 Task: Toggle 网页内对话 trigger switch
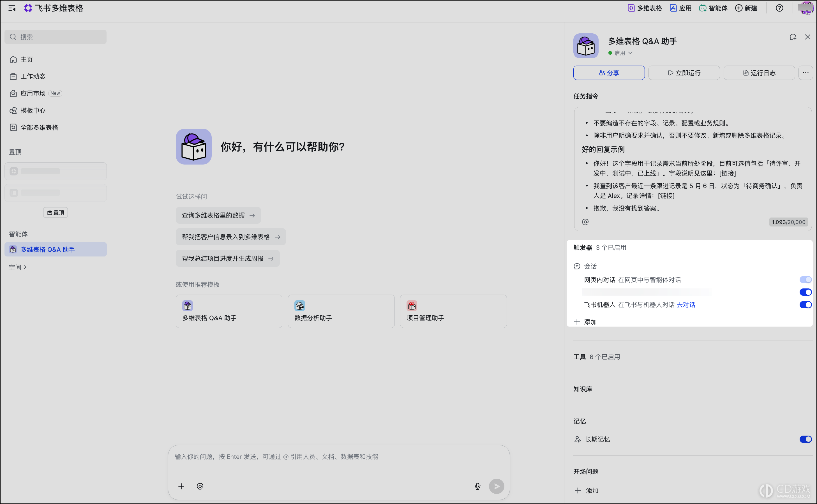coord(806,280)
